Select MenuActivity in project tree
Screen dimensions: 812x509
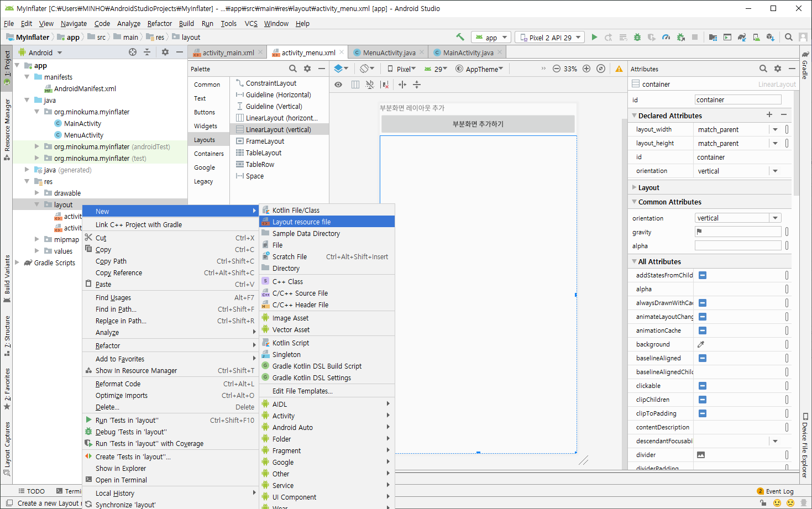point(83,135)
